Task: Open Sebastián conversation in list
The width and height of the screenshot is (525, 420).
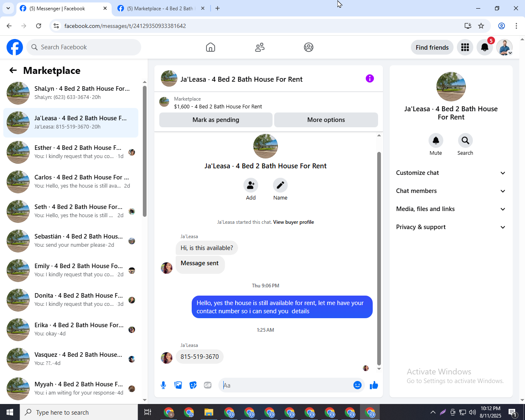Action: pos(71,241)
